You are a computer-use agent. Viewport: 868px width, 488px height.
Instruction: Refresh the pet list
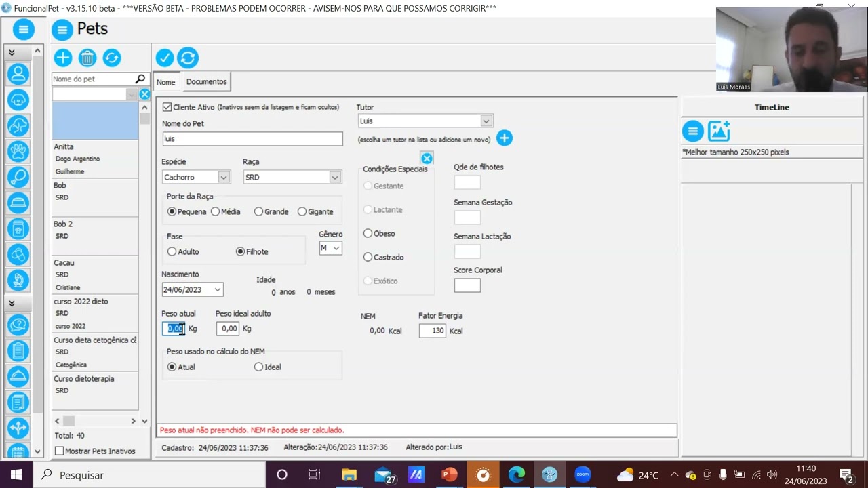[x=112, y=58]
